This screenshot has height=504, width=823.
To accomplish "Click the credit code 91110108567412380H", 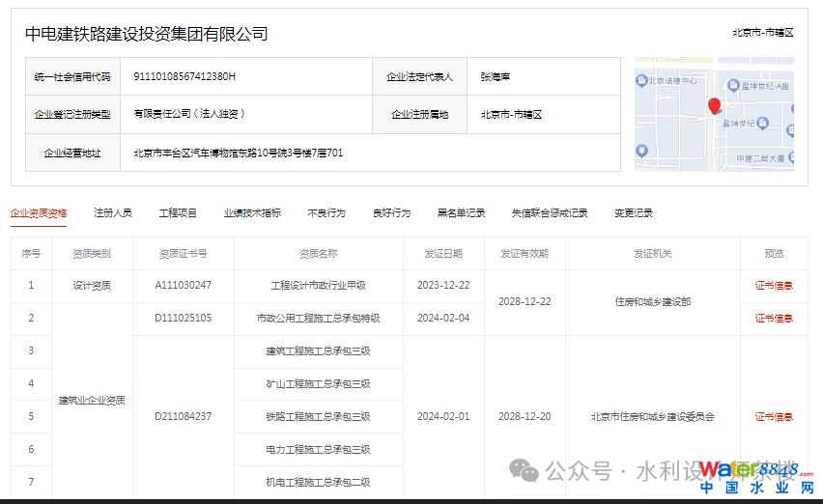I will pos(184,76).
